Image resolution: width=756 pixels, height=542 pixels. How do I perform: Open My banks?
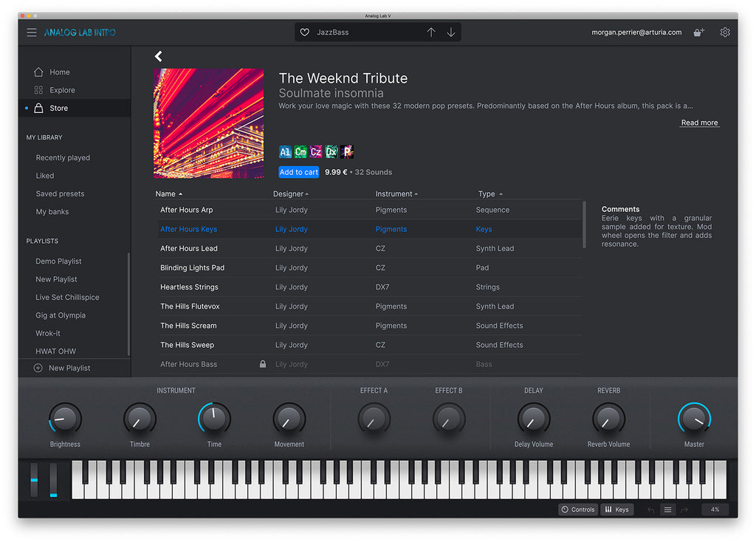point(52,212)
